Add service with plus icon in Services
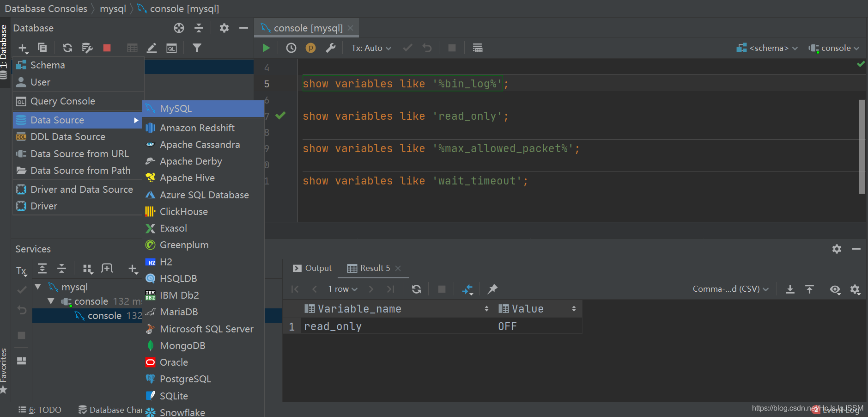 coord(133,269)
